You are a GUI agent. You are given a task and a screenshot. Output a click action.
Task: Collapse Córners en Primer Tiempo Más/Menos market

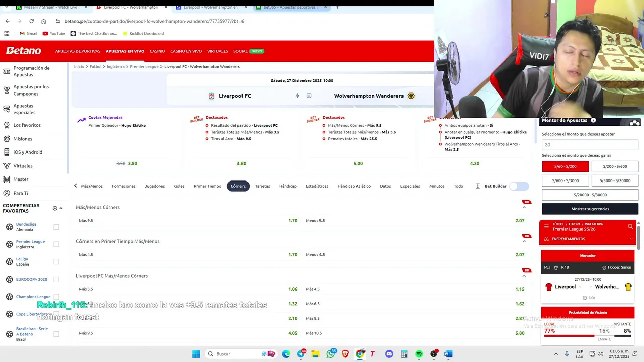tap(524, 241)
